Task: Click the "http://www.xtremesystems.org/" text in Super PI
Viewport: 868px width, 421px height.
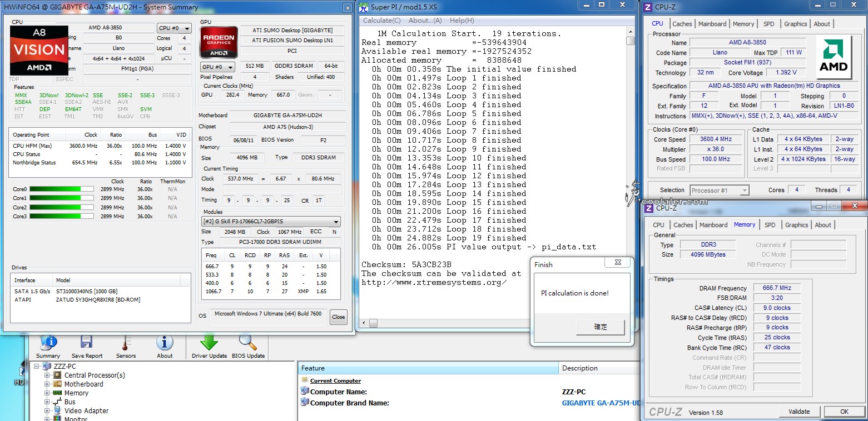Action: (x=434, y=282)
